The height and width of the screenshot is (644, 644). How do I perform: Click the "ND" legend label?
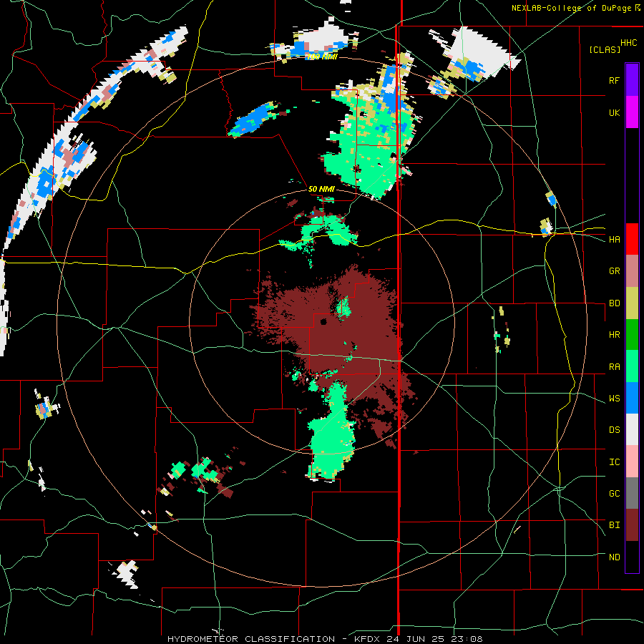tap(614, 557)
